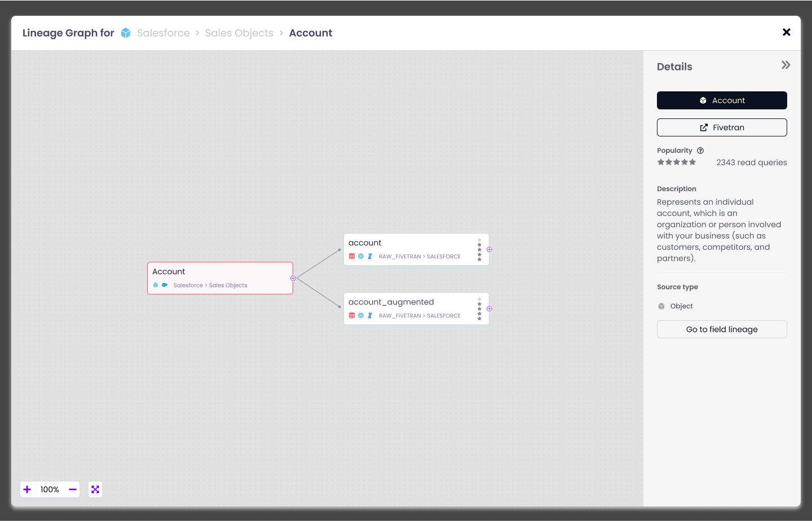
Task: Click the Snowflake icon on account node
Action: (361, 257)
